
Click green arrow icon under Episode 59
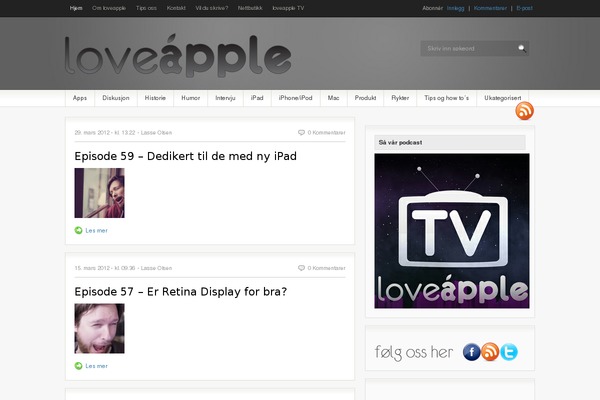(x=78, y=230)
